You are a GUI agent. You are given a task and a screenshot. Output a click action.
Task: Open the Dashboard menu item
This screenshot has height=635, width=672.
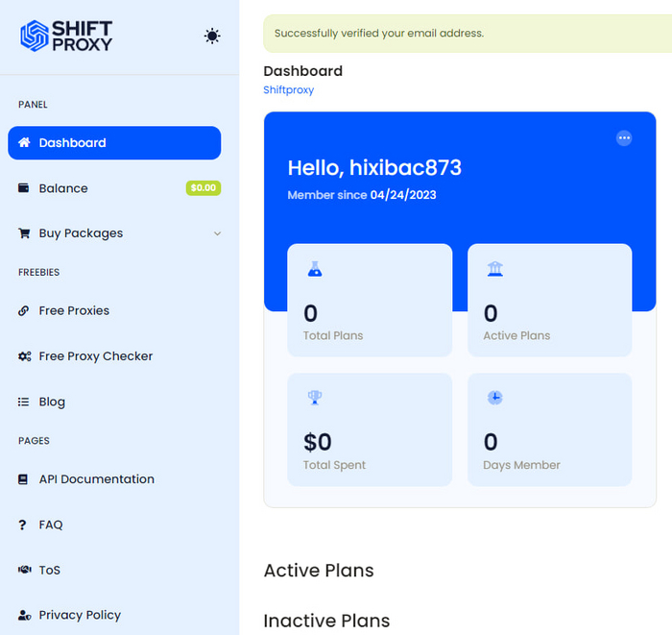point(114,143)
